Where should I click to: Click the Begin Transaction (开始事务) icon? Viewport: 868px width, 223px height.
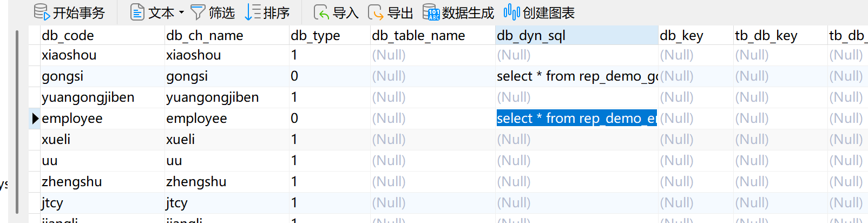tap(42, 12)
